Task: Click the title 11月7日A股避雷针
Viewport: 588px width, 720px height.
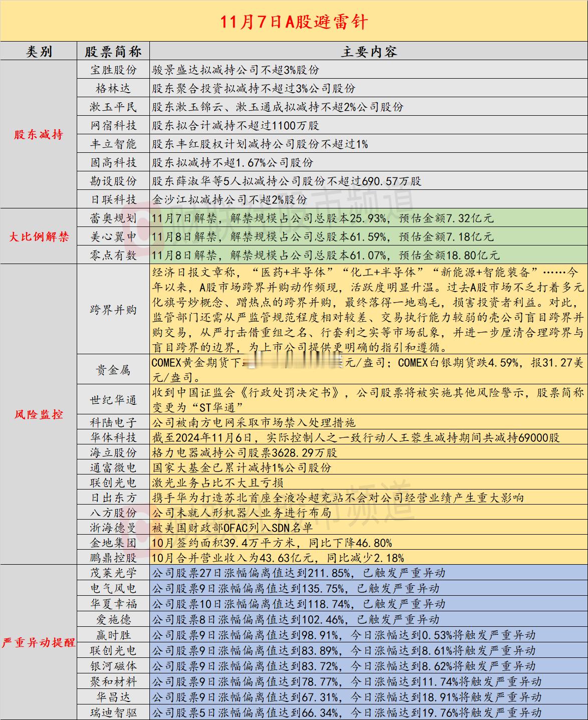Action: click(x=294, y=22)
